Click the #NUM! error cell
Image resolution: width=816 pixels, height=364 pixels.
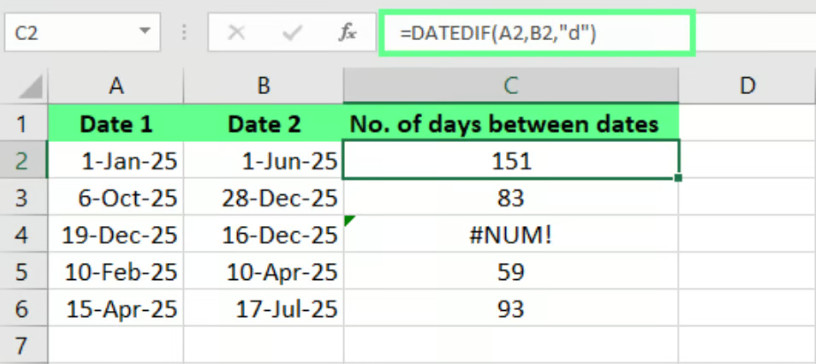pos(511,235)
